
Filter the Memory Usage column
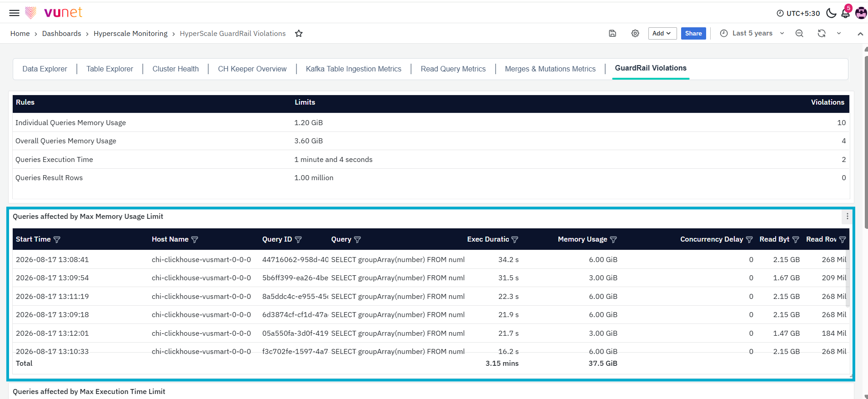(x=613, y=240)
